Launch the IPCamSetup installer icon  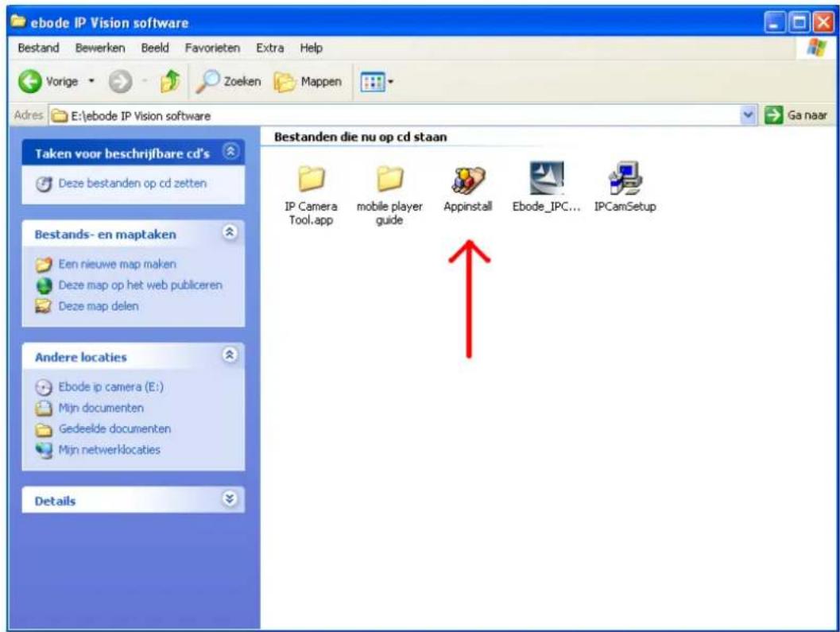pos(625,178)
